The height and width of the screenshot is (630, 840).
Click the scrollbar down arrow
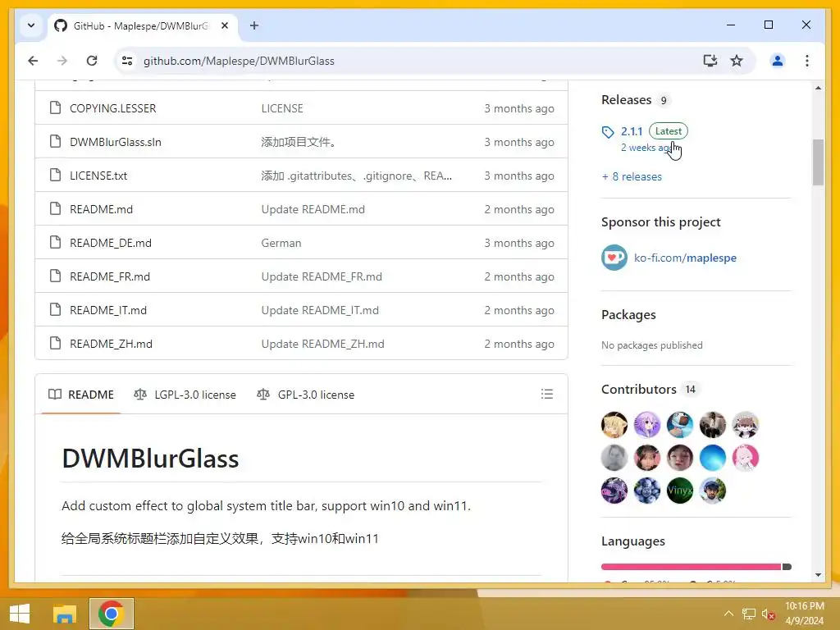(x=818, y=575)
